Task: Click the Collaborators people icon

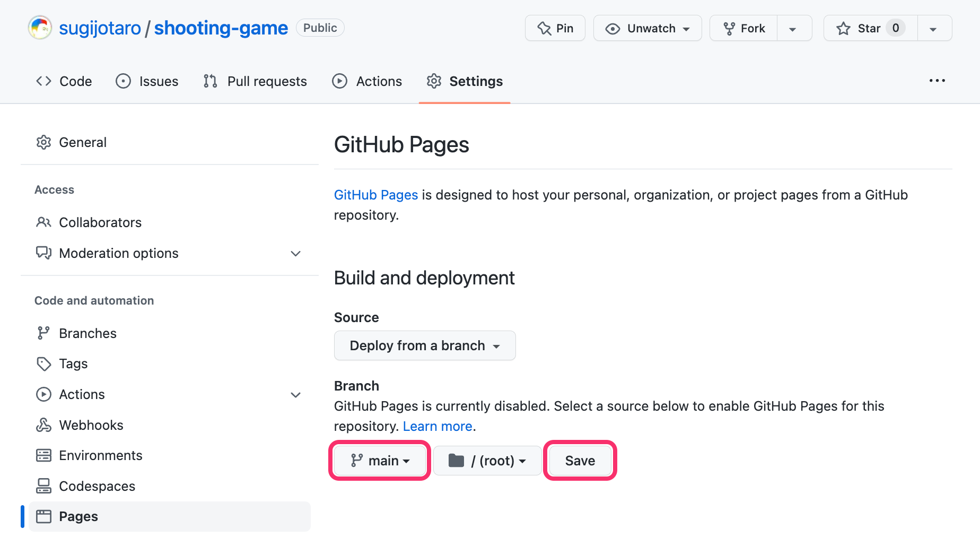Action: tap(43, 222)
